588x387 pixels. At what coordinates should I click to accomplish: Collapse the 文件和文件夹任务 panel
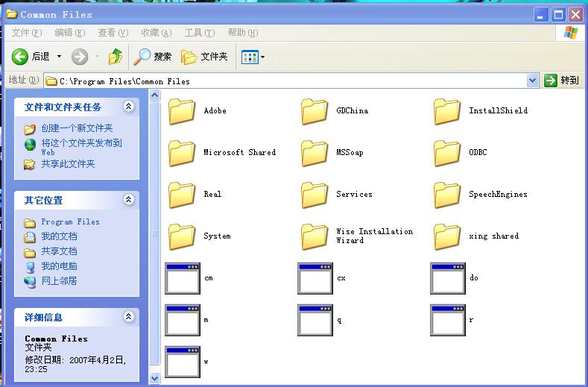pos(128,107)
